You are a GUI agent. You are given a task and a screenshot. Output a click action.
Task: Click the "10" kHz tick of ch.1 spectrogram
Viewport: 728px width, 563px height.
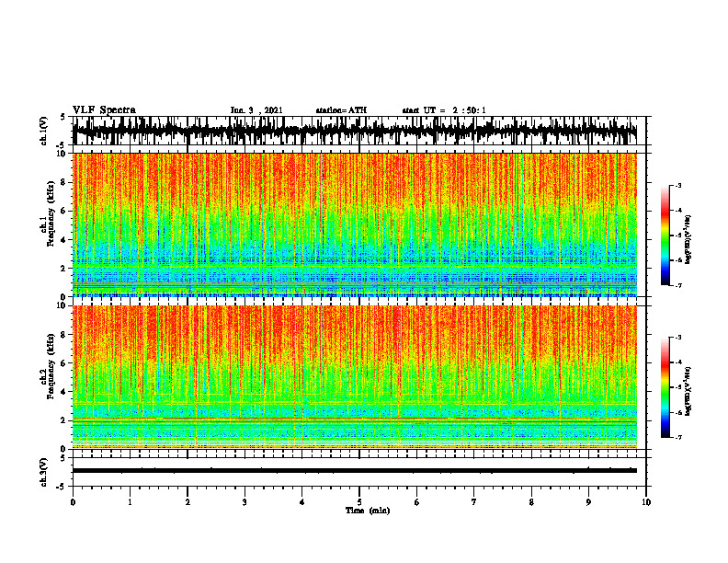pyautogui.click(x=62, y=155)
